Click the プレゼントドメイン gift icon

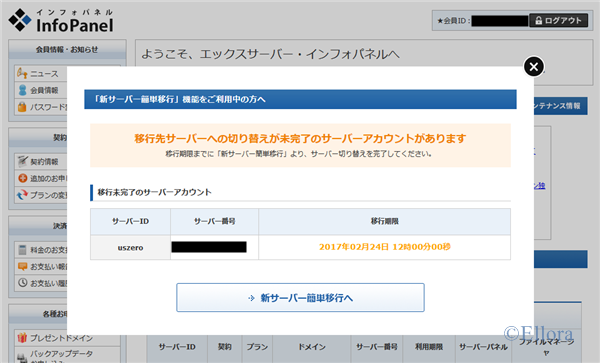click(22, 337)
